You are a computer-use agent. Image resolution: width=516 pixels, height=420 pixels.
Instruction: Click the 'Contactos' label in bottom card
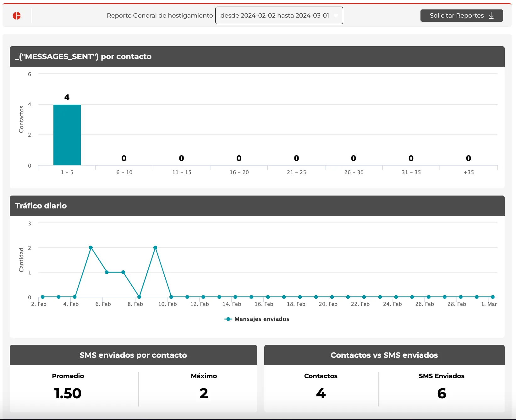point(321,376)
